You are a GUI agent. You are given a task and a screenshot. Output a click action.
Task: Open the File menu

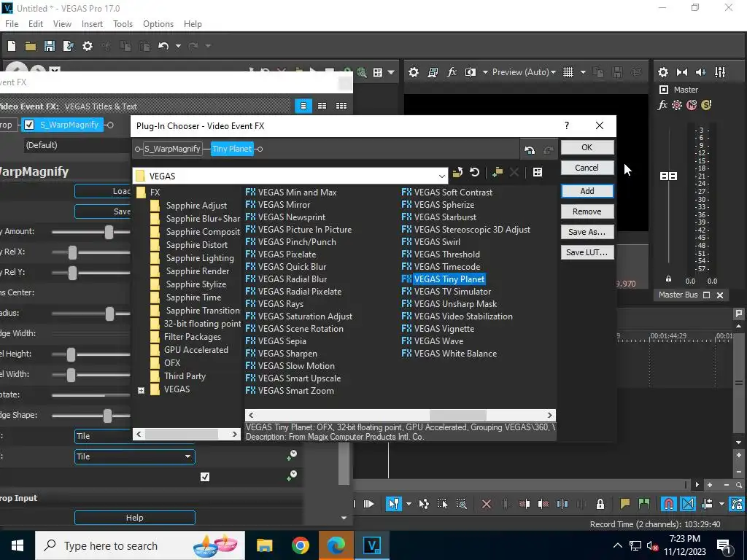pos(12,24)
